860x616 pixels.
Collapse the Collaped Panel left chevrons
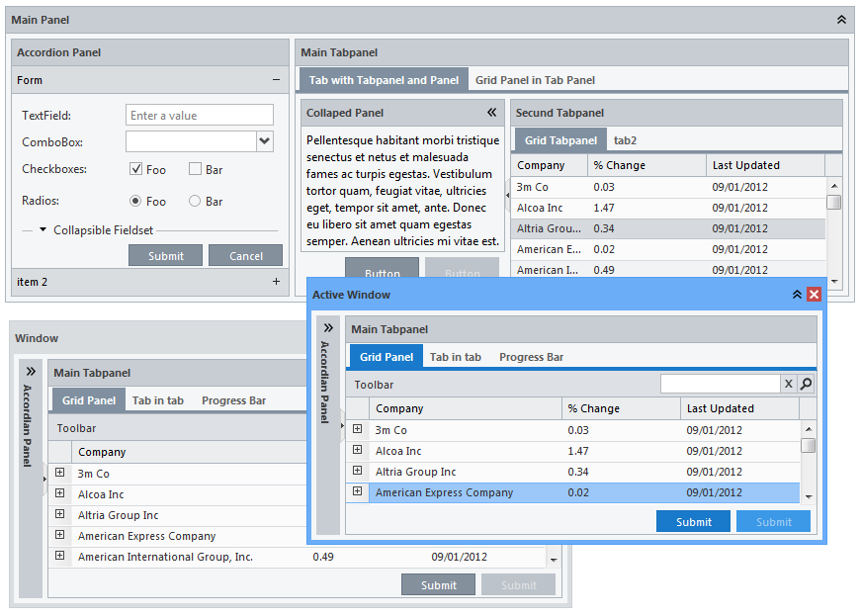(492, 113)
